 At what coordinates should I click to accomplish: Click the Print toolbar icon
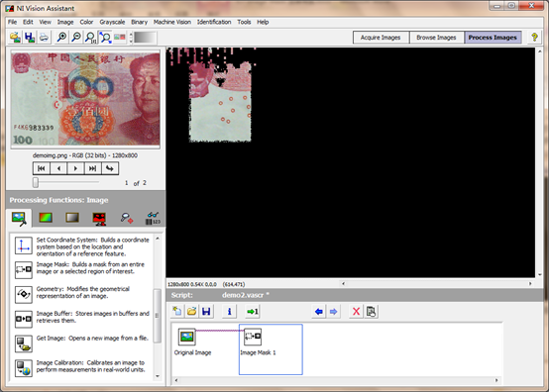[44, 37]
